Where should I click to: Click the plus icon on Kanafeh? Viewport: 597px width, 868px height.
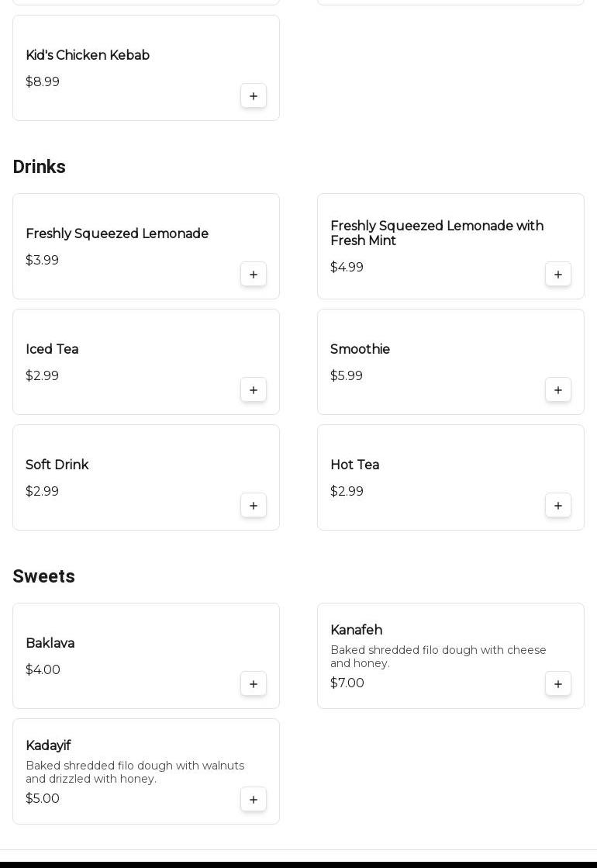(558, 684)
